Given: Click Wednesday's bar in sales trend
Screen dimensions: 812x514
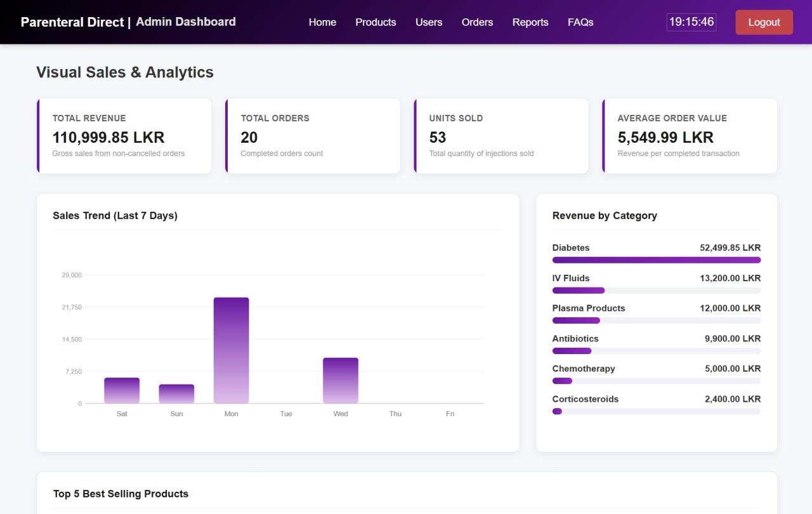Looking at the screenshot, I should (x=341, y=381).
